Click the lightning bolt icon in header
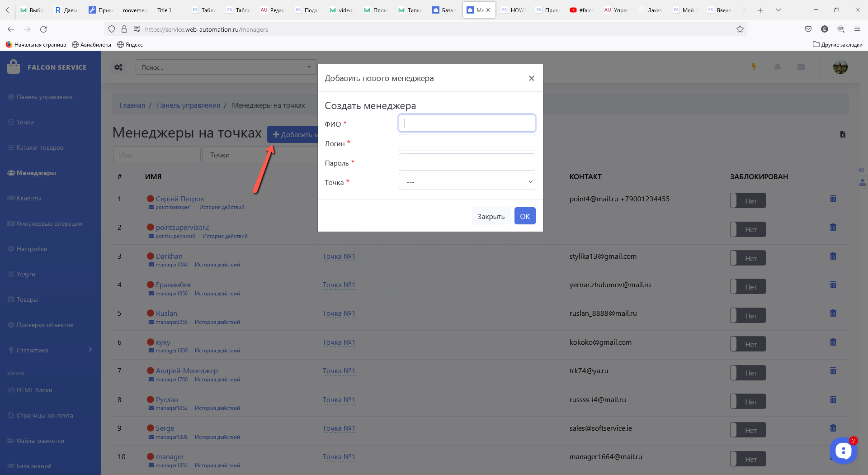Screen dimensions: 868x475 pos(754,67)
